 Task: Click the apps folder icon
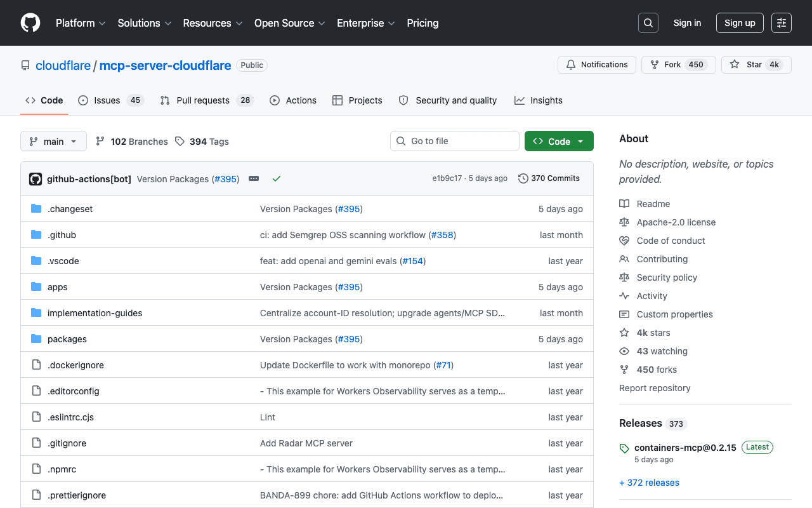tap(36, 287)
